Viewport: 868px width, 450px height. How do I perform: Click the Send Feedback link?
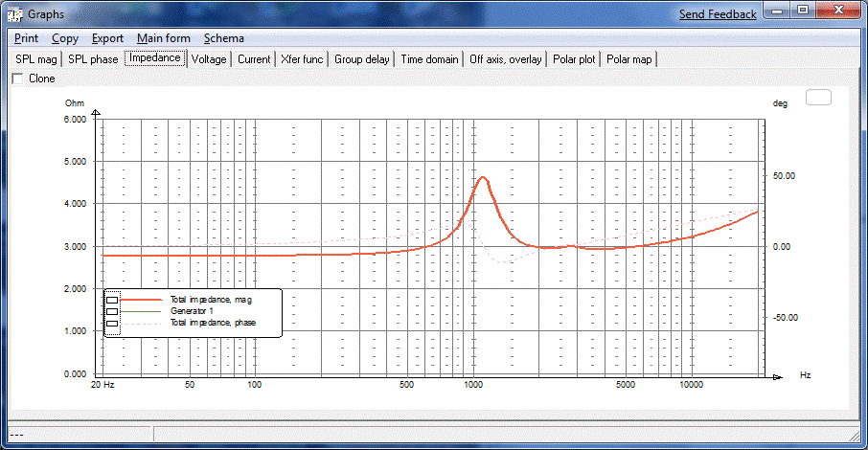(x=718, y=14)
